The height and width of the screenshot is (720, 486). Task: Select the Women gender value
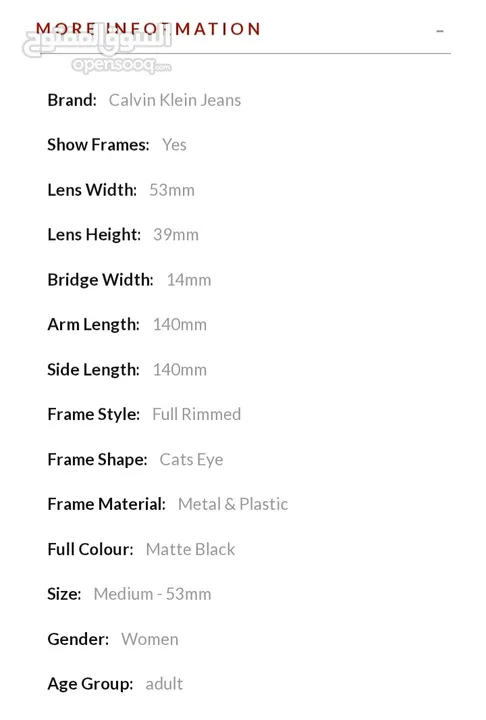tap(150, 639)
